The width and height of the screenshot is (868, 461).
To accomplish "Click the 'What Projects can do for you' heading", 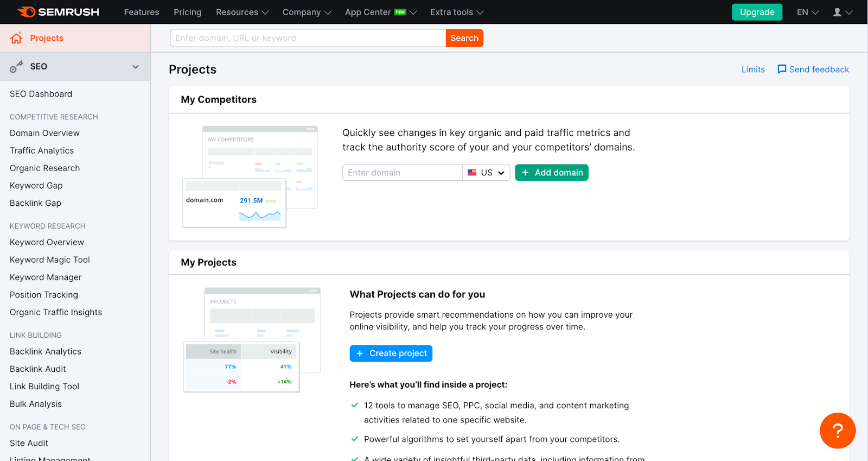I will tap(417, 294).
